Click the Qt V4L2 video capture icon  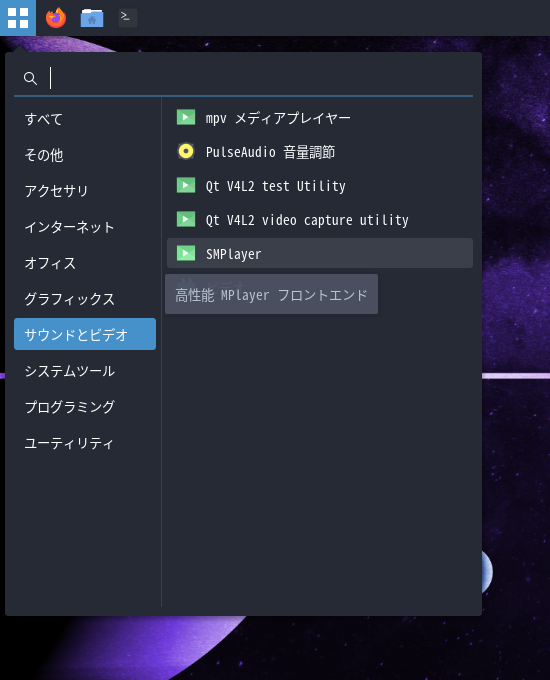[x=186, y=219]
